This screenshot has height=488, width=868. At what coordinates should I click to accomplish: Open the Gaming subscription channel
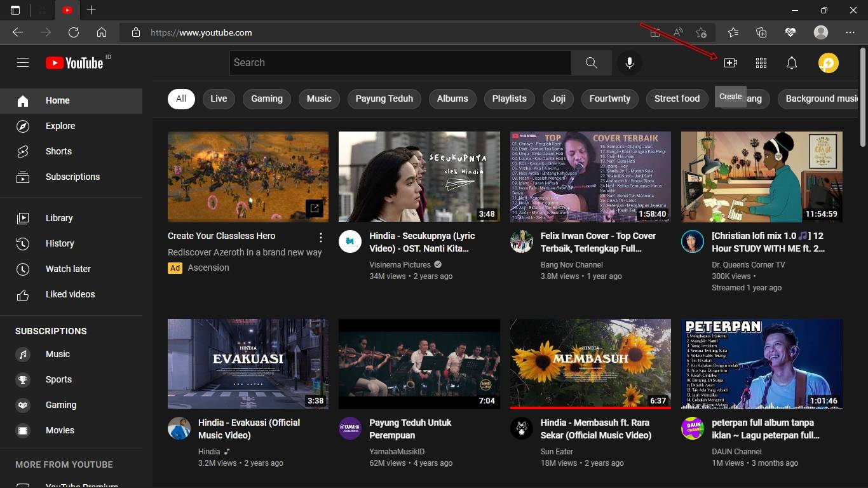[x=71, y=405]
